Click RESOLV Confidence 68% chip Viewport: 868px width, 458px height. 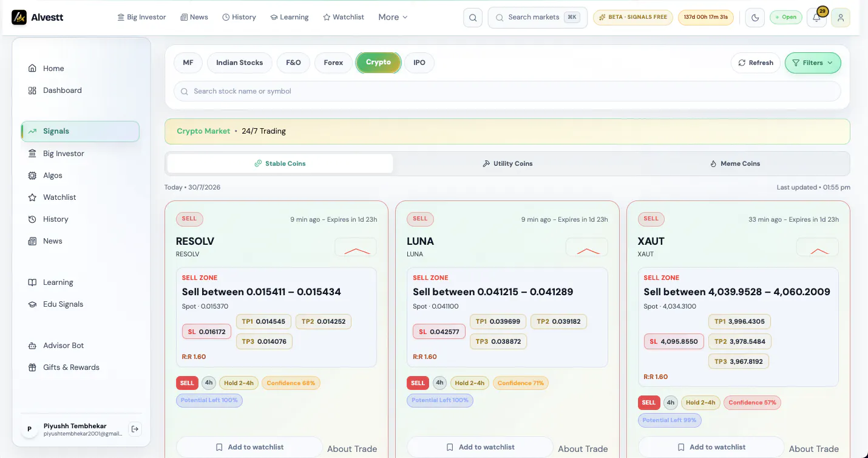pyautogui.click(x=291, y=383)
